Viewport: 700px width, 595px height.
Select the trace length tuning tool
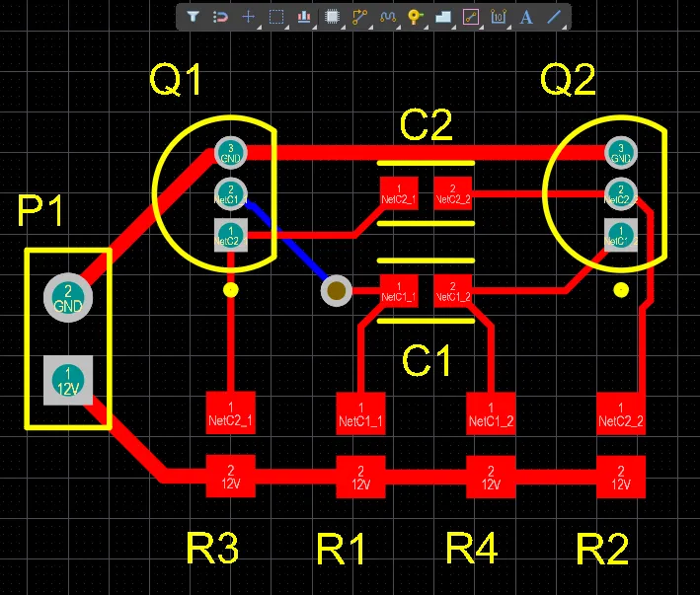387,17
